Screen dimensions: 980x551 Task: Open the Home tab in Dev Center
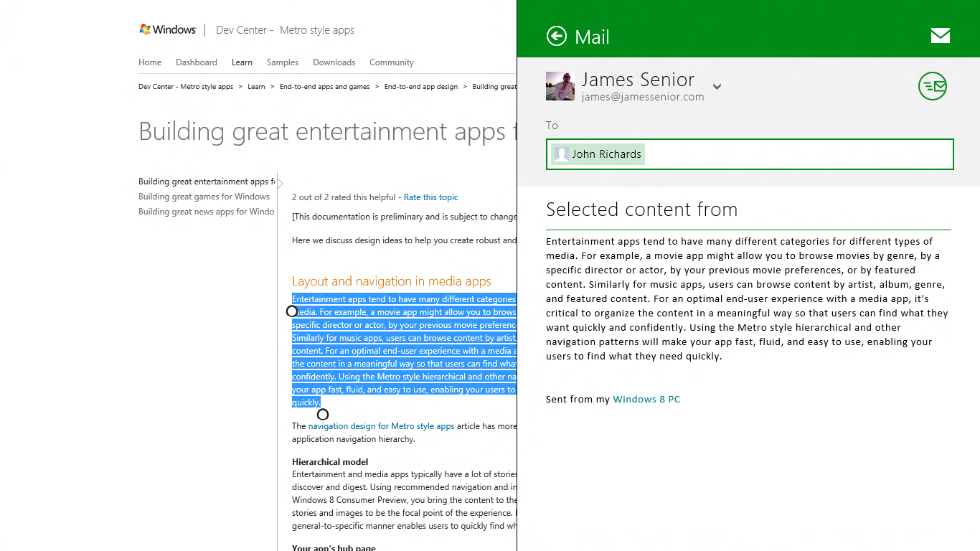pyautogui.click(x=150, y=62)
